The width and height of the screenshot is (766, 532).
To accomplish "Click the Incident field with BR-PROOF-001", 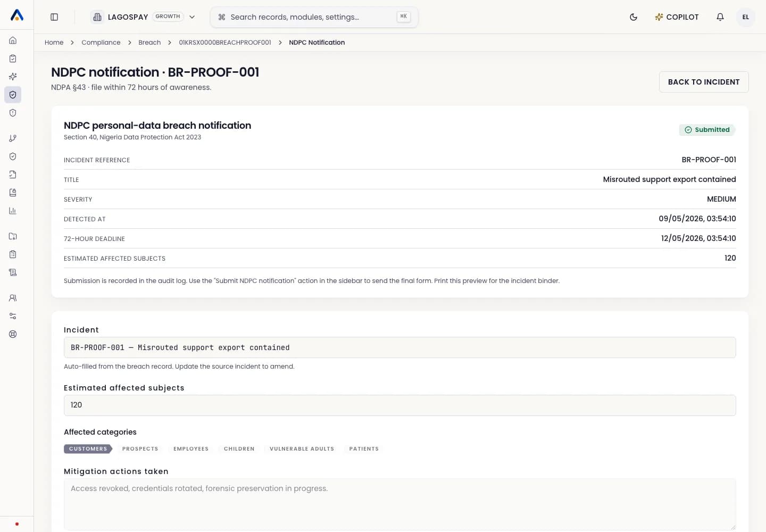I will pyautogui.click(x=400, y=347).
